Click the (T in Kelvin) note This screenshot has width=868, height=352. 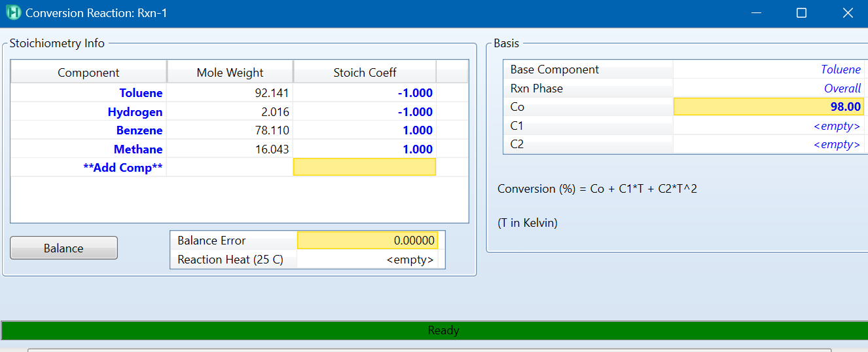[527, 223]
